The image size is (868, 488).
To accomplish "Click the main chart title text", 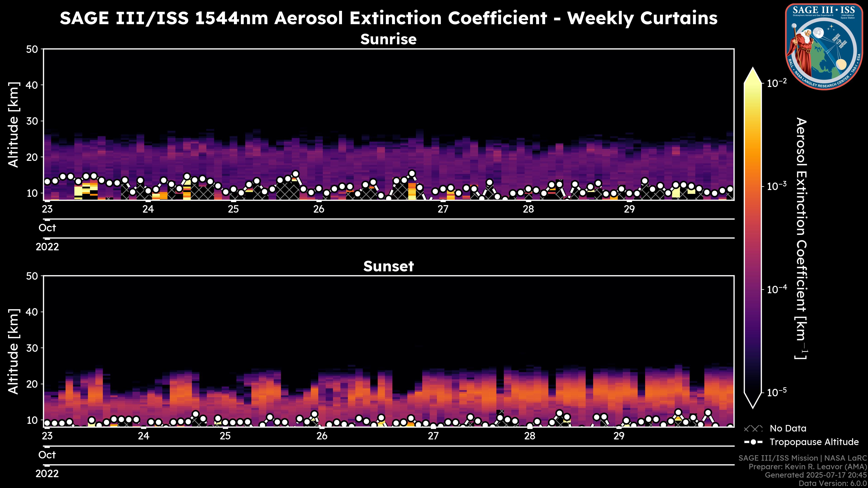I will tap(388, 18).
